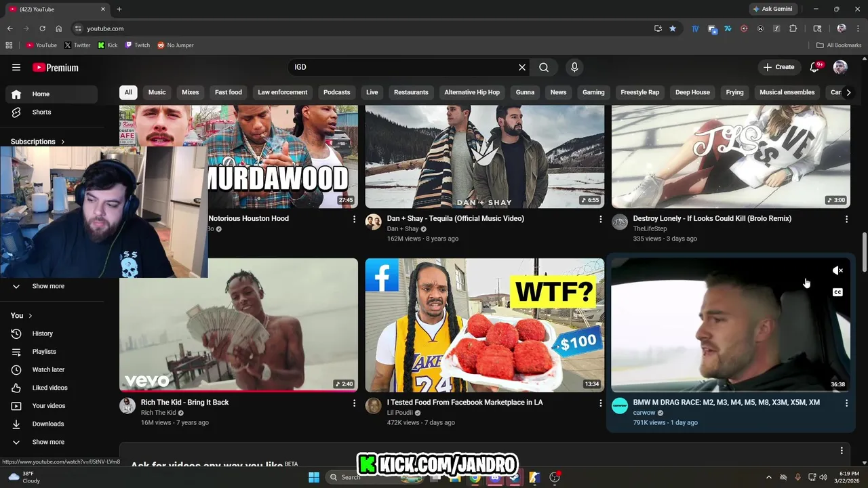This screenshot has width=868, height=488.
Task: Open the Dan + Shay Tequila thumbnail
Action: (485, 157)
